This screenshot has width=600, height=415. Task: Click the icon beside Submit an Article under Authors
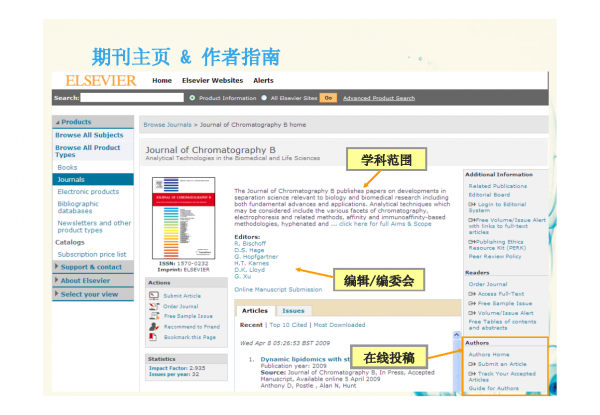(472, 364)
